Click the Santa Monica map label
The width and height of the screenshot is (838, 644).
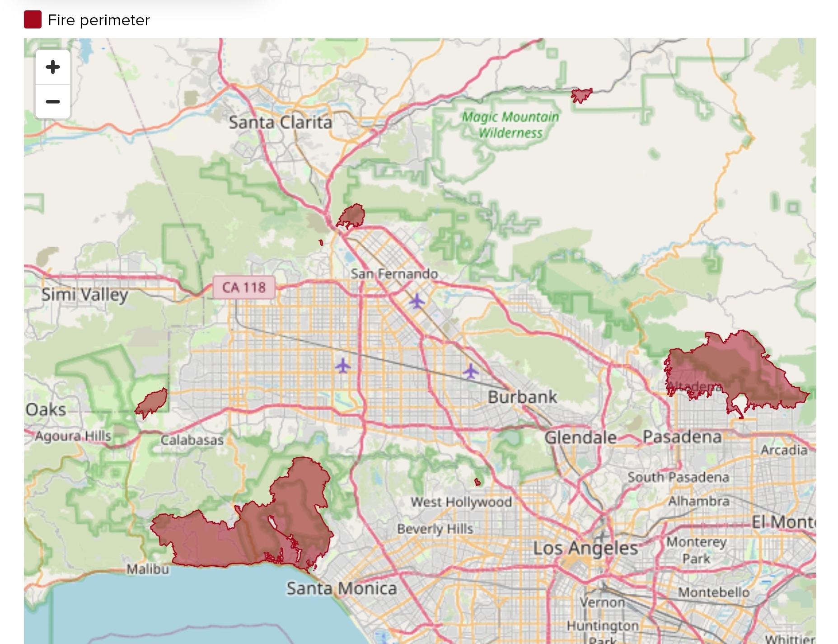342,588
